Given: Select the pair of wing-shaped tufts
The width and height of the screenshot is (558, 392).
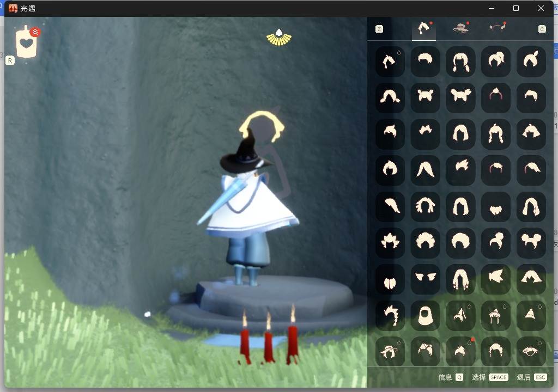Looking at the screenshot, I should (425, 279).
